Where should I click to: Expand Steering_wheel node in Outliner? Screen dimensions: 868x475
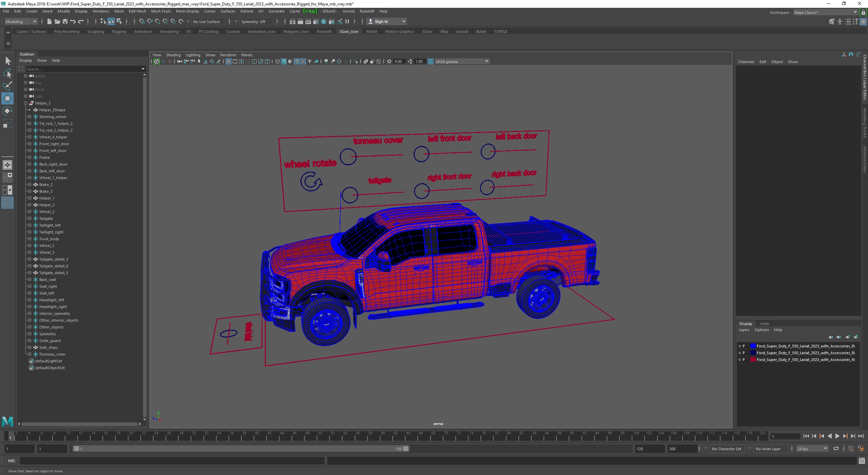[29, 117]
